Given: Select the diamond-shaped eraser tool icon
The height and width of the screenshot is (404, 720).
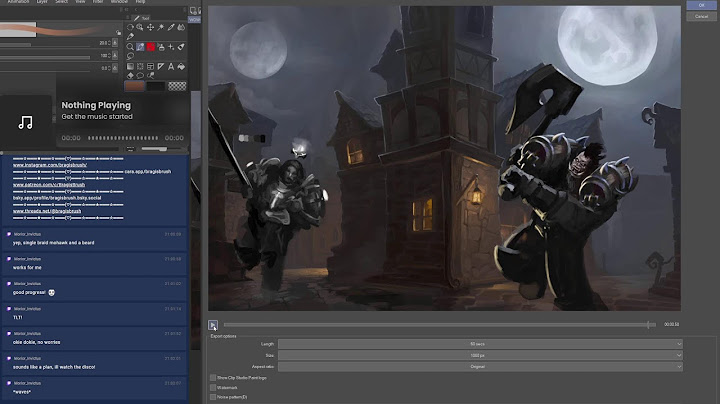Looking at the screenshot, I should pyautogui.click(x=130, y=76).
